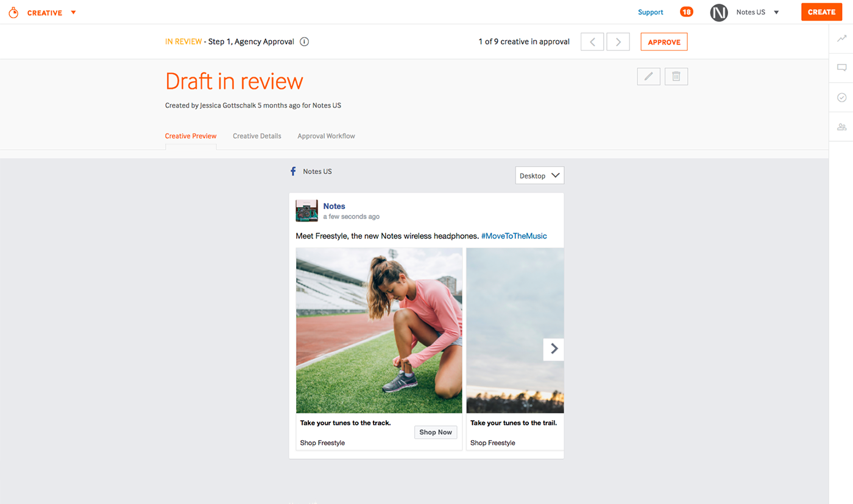
Task: Click the trail carousel image
Action: [x=515, y=331]
